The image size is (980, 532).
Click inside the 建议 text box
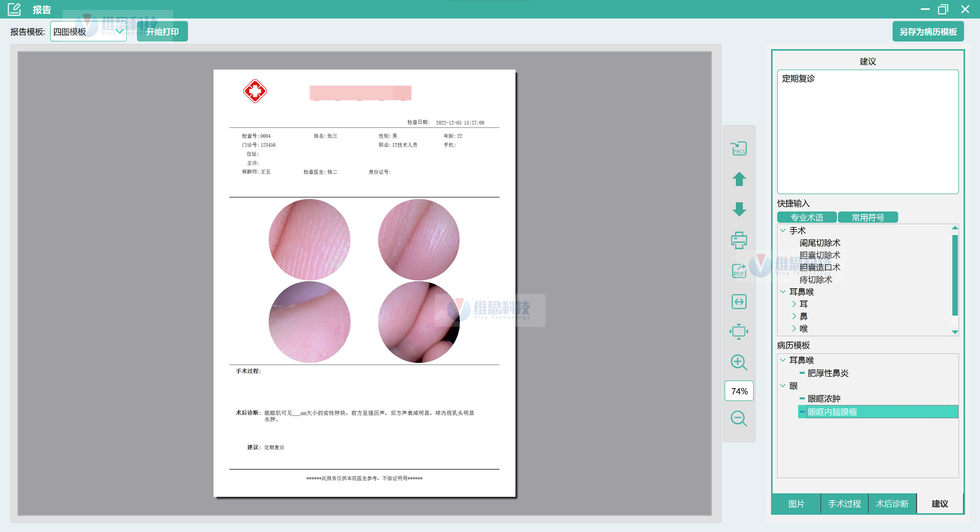click(867, 132)
